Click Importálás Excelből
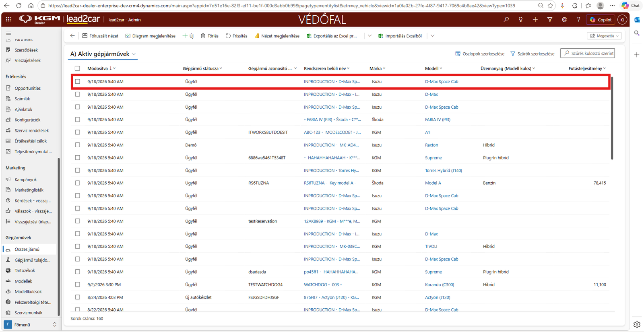Image resolution: width=644 pixels, height=332 pixels. coord(400,36)
